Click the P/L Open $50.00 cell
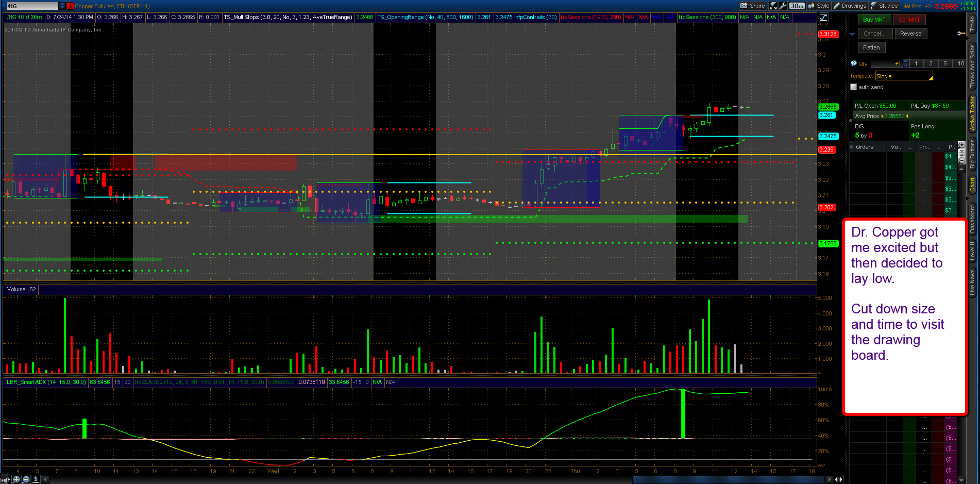The image size is (980, 484). pyautogui.click(x=880, y=106)
